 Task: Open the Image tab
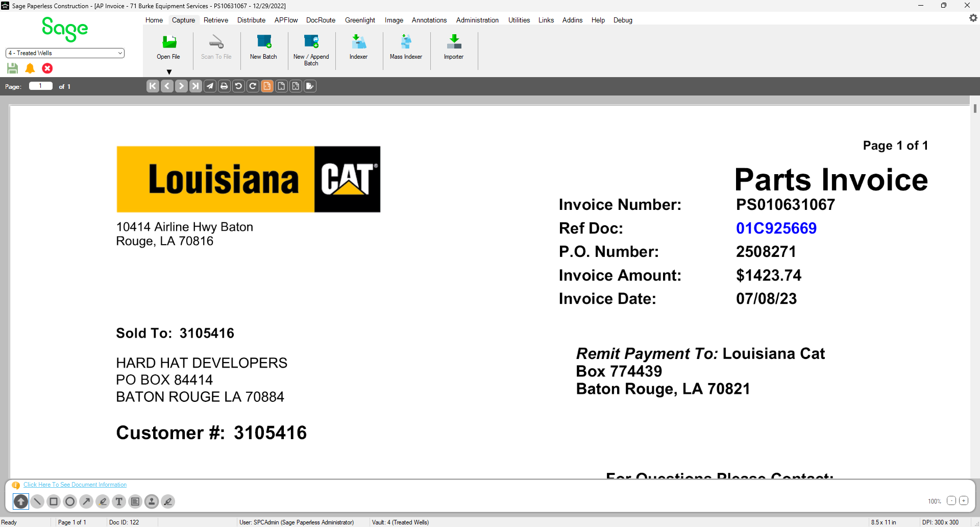[x=394, y=20]
